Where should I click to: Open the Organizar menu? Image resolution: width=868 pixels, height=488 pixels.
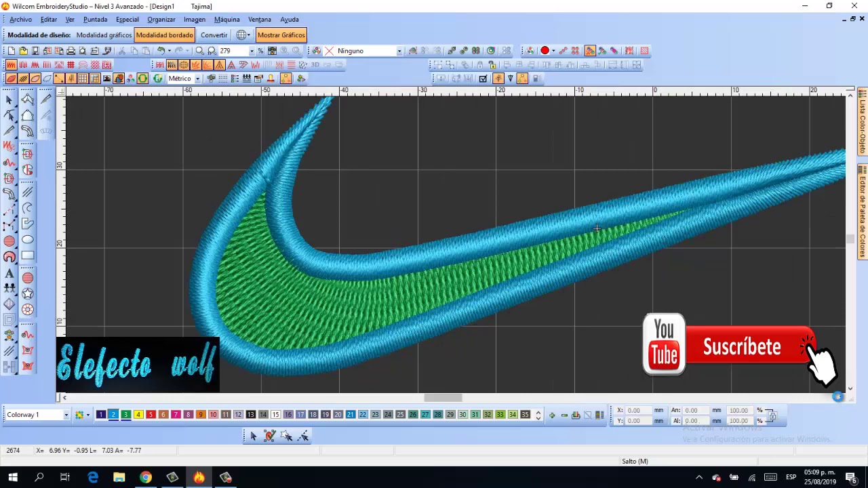(161, 20)
